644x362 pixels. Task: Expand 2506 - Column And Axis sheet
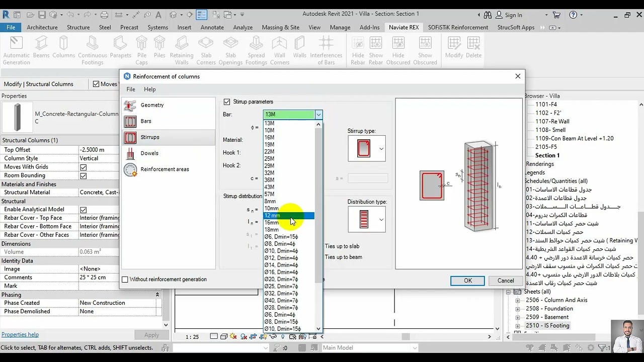[x=518, y=300]
